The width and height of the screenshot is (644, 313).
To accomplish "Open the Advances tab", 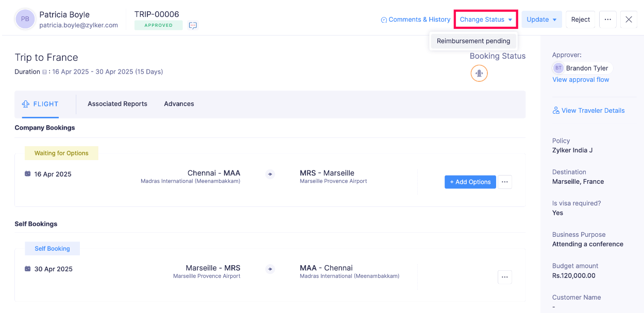I will tap(179, 104).
